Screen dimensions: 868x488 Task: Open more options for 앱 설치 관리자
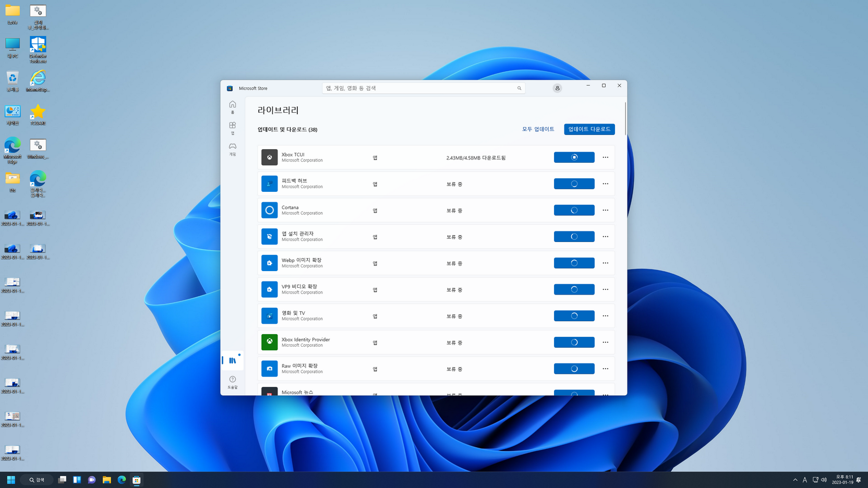coord(605,237)
